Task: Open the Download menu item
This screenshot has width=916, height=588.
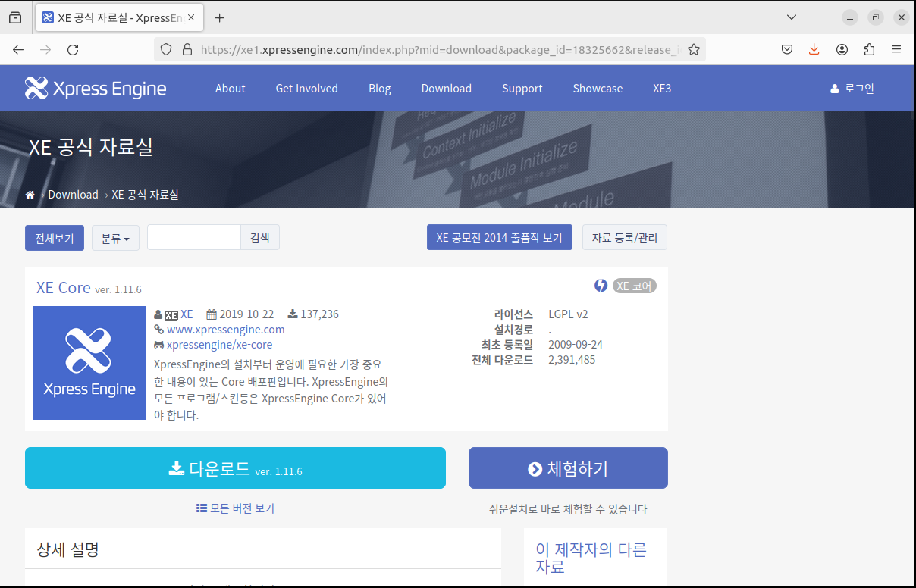Action: 447,88
